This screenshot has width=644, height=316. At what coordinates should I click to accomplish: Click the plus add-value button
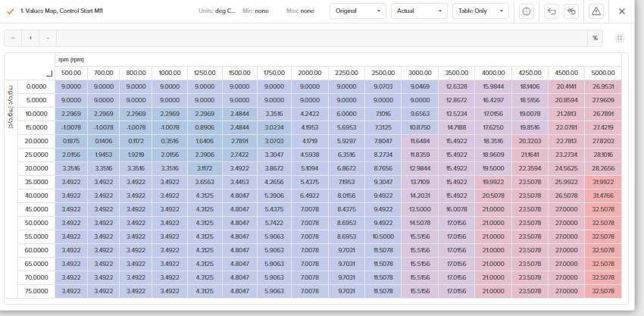[x=30, y=38]
